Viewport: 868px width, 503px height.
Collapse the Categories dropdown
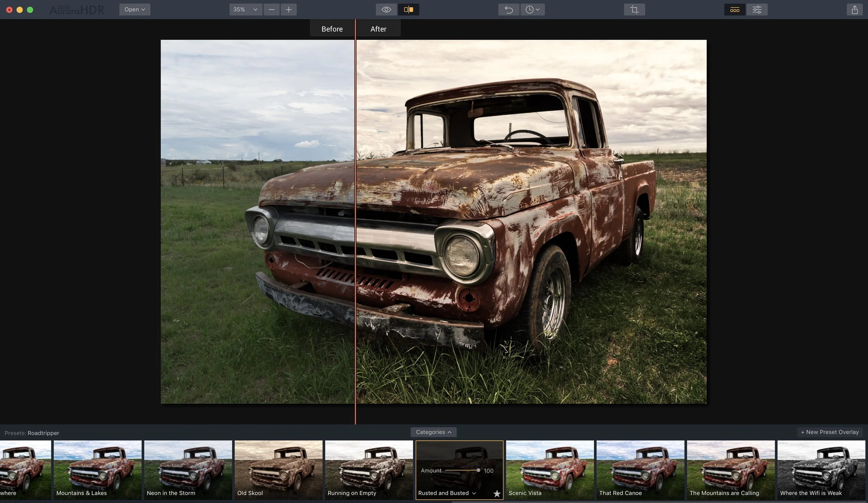(x=433, y=432)
